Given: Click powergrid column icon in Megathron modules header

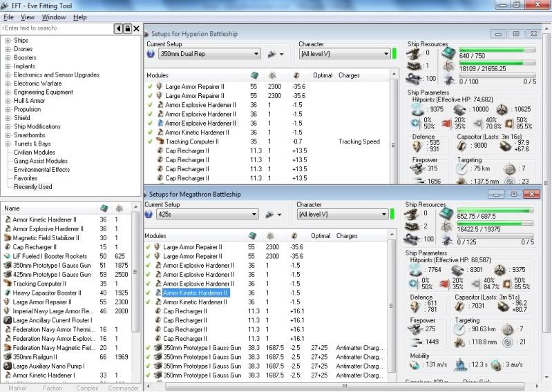Looking at the screenshot, I should coord(269,235).
